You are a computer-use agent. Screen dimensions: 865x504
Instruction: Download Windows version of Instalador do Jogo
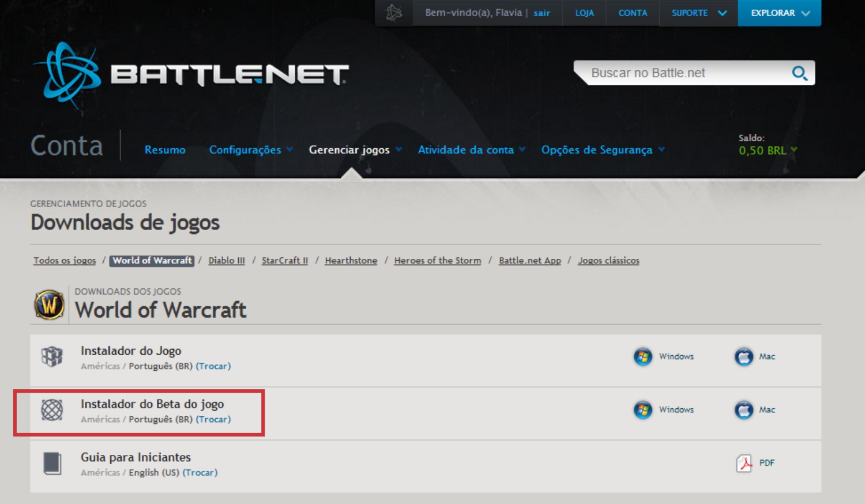click(x=664, y=356)
